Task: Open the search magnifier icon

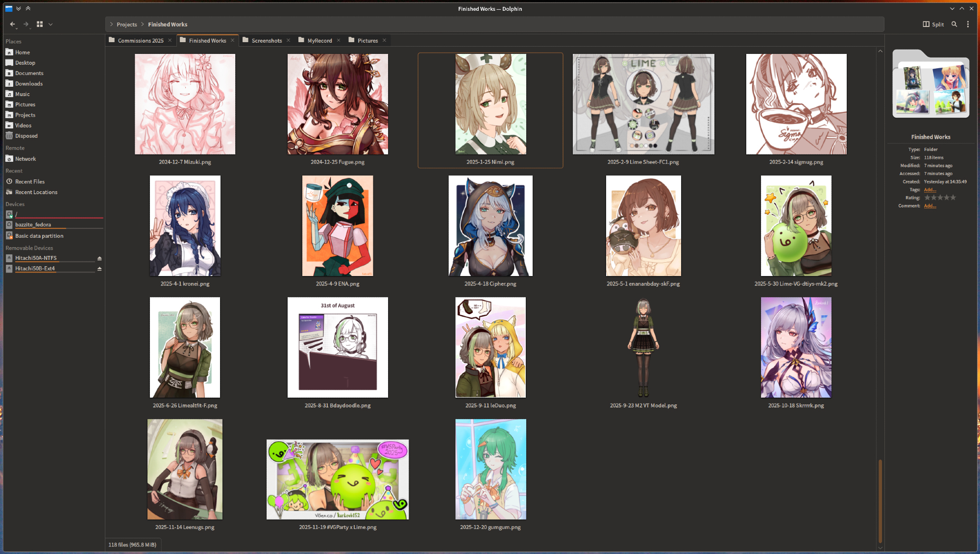Action: [x=954, y=24]
